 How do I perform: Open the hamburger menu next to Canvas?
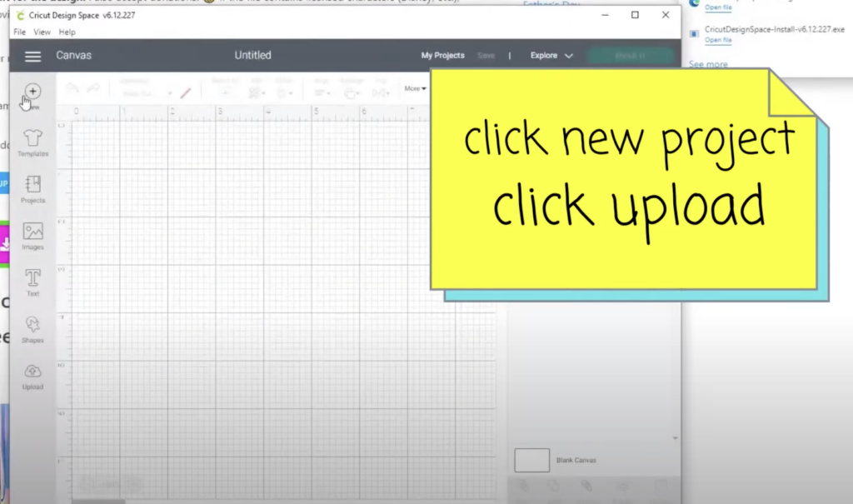click(x=32, y=56)
